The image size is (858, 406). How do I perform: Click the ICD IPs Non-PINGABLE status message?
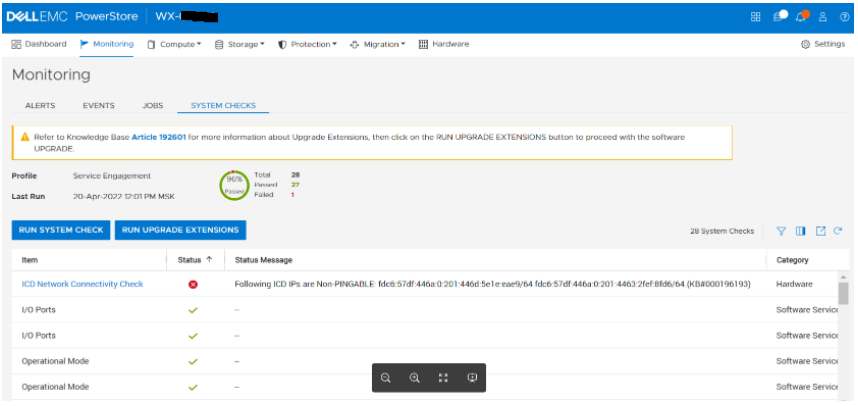[x=492, y=284]
